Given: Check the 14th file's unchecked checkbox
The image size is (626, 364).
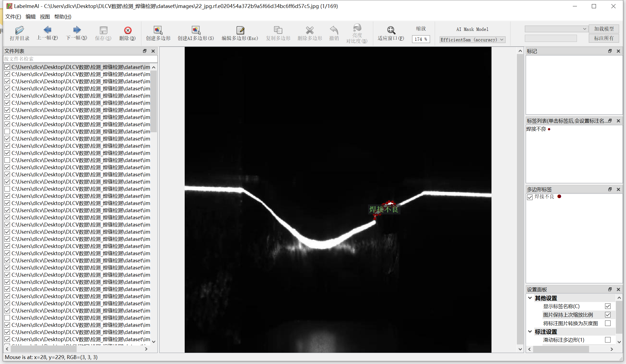Looking at the screenshot, I should pyautogui.click(x=7, y=160).
